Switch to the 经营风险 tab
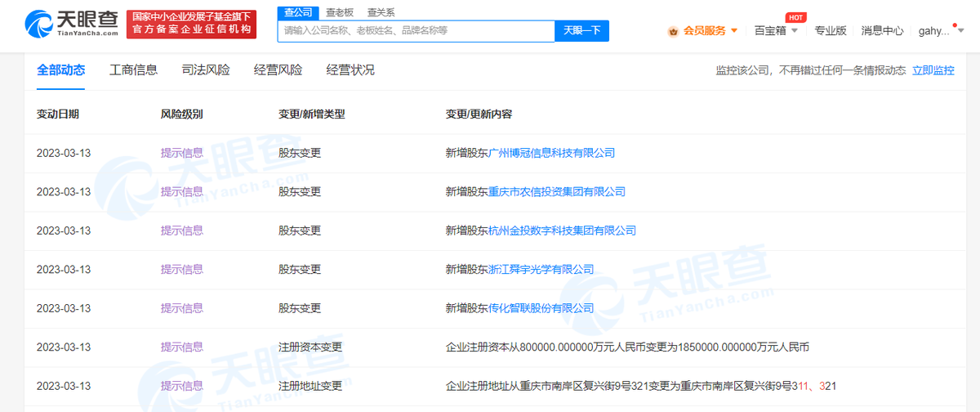The image size is (980, 412). pyautogui.click(x=278, y=70)
